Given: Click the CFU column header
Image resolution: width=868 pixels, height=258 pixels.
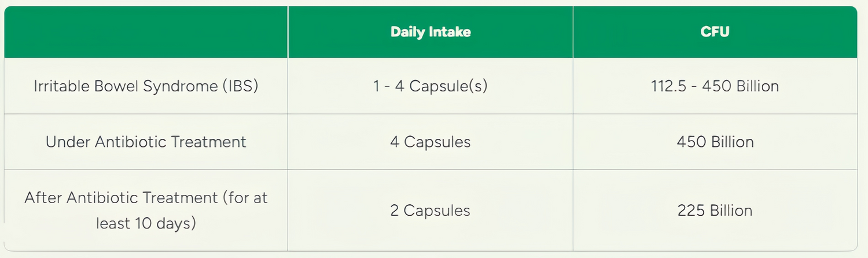Looking at the screenshot, I should [715, 32].
